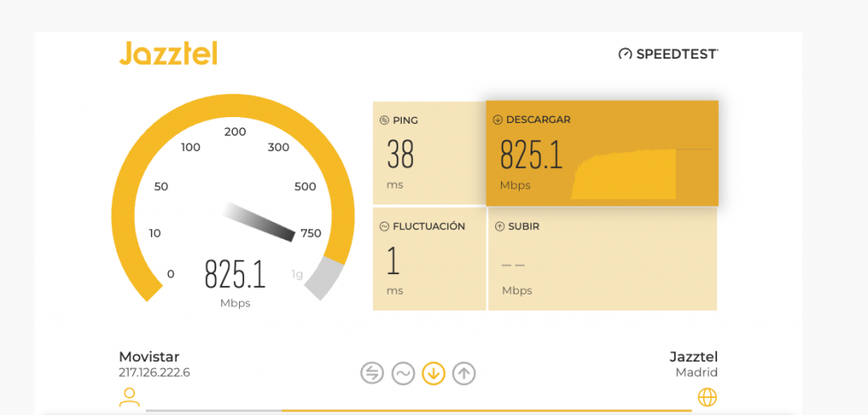
Task: Open the FLUCTUACIÓN result tile
Action: [429, 259]
